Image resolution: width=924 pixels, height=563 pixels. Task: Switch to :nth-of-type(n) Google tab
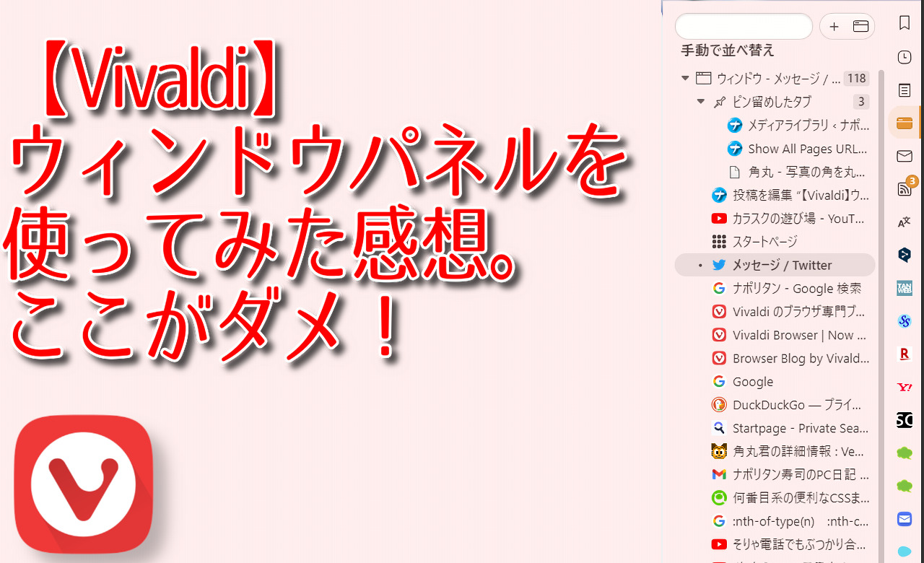(775, 521)
